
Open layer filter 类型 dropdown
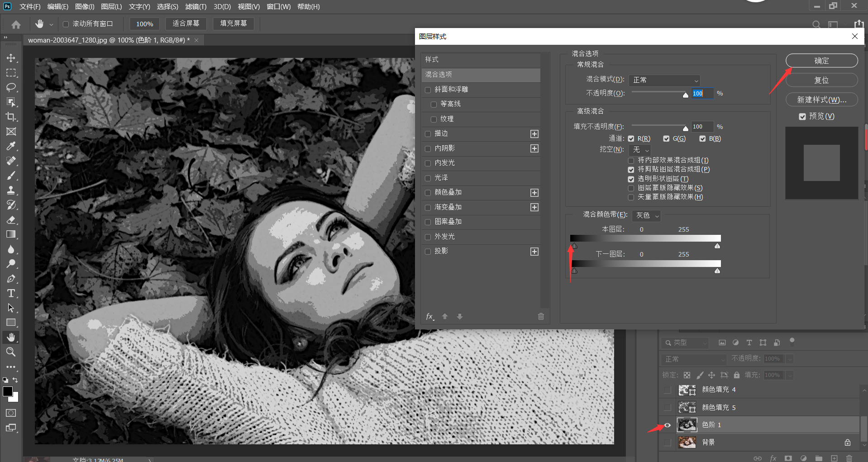[x=685, y=343]
